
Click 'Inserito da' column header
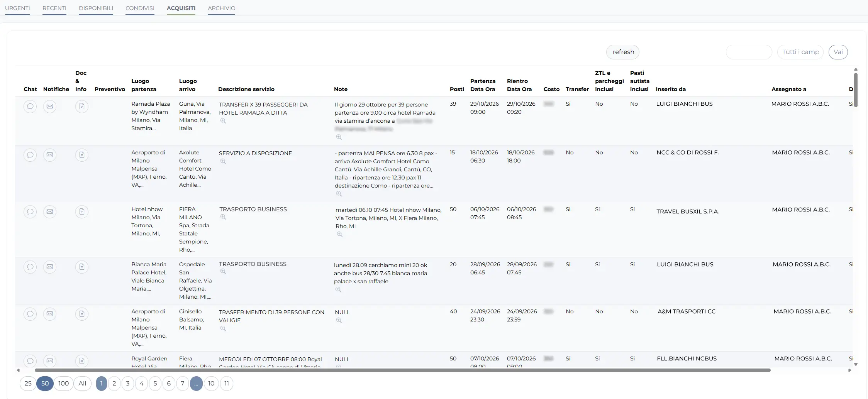point(671,89)
